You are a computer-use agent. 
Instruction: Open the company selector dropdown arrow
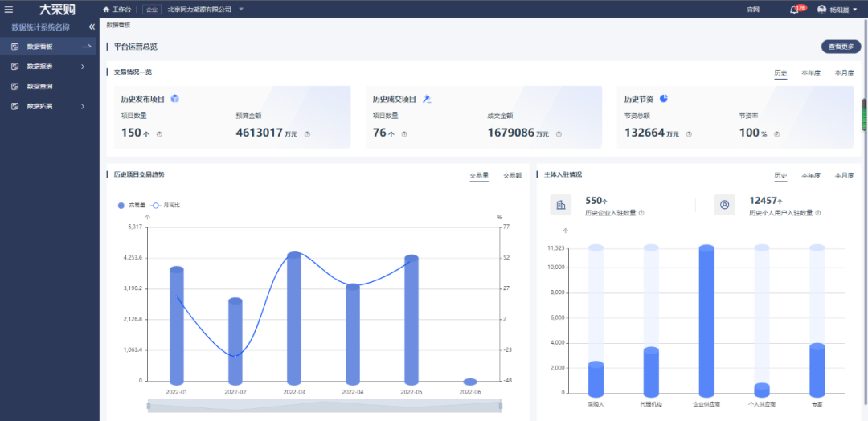pos(241,10)
